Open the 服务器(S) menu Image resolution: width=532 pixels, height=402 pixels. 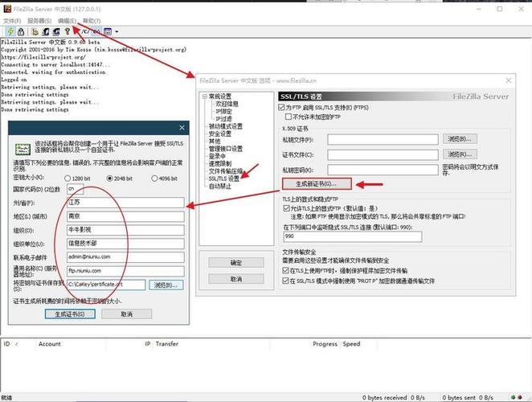tap(39, 21)
